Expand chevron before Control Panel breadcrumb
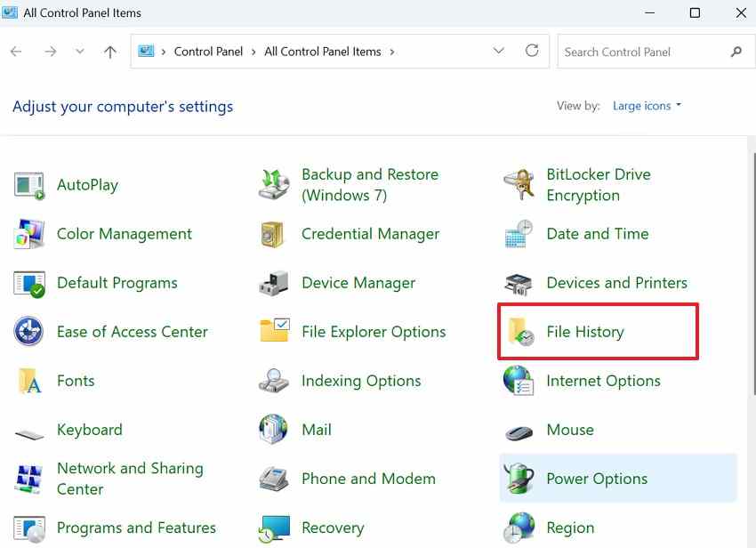 164,52
